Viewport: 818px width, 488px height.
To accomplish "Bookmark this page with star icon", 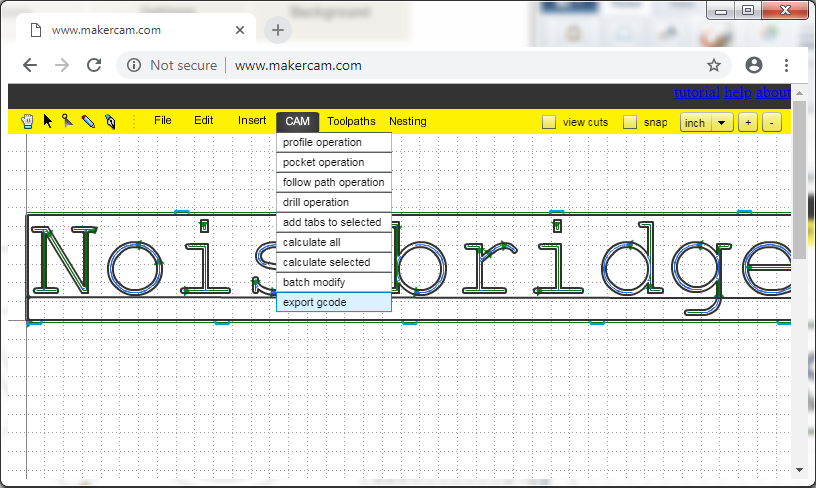I will pos(714,65).
